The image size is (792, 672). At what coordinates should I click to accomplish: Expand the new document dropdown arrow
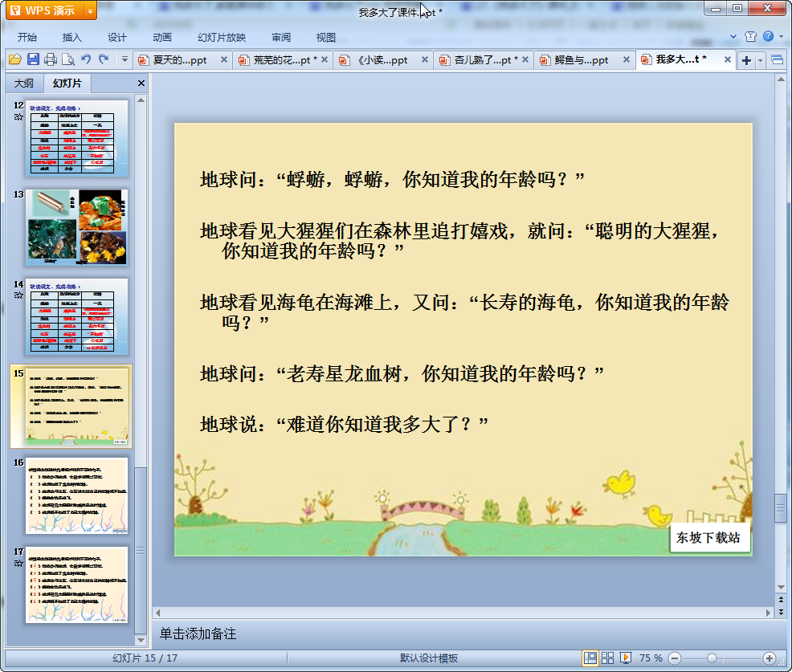coord(760,60)
